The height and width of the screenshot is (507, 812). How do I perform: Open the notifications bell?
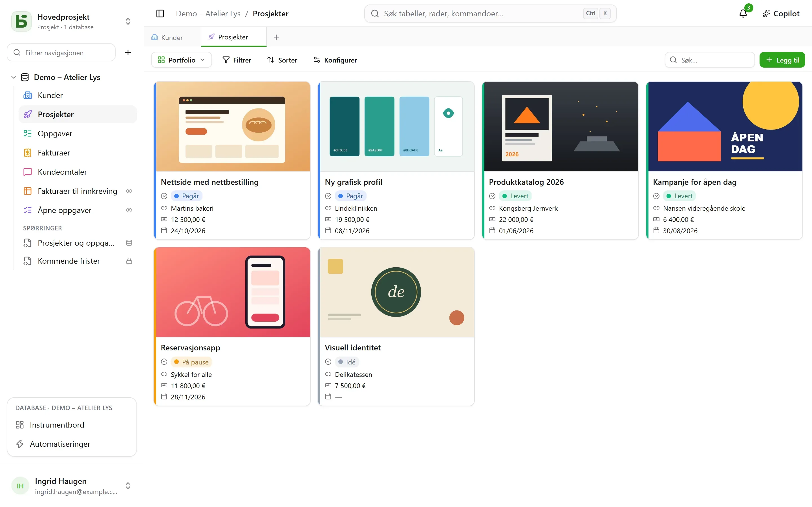tap(743, 14)
